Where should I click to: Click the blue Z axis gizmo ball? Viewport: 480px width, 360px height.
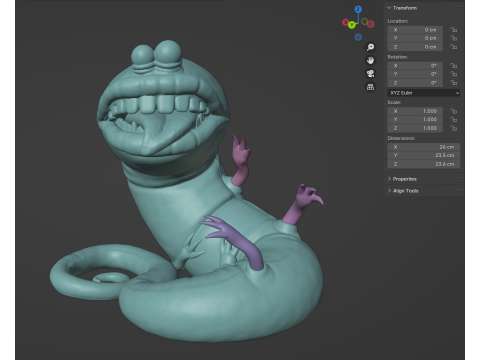pos(358,9)
